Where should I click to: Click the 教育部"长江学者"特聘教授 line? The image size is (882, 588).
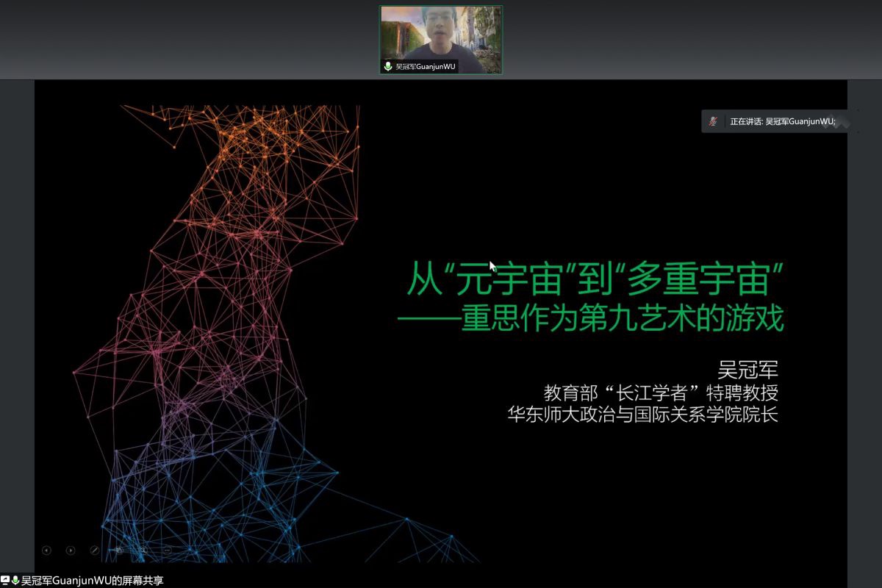coord(659,391)
